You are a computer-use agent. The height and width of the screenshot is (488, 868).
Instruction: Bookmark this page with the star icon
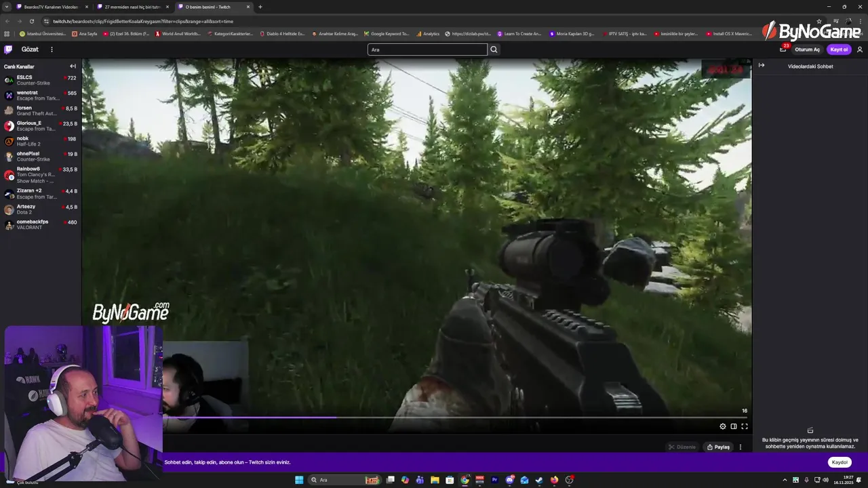coord(819,21)
